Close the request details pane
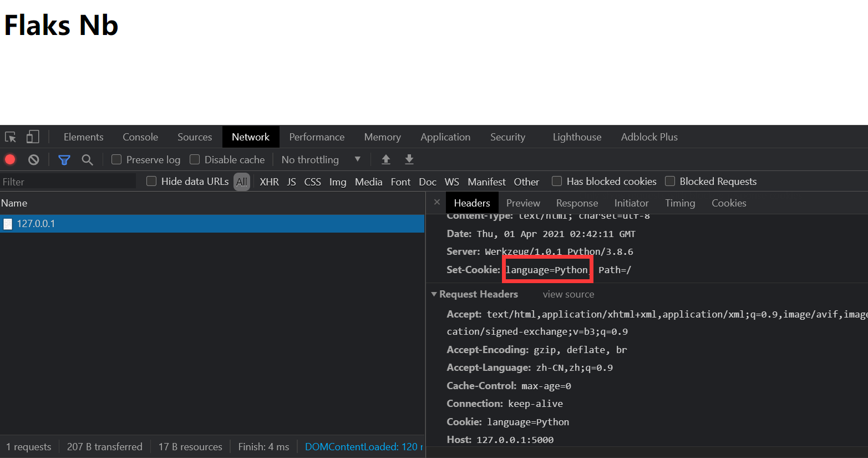The width and height of the screenshot is (868, 458). [x=437, y=202]
